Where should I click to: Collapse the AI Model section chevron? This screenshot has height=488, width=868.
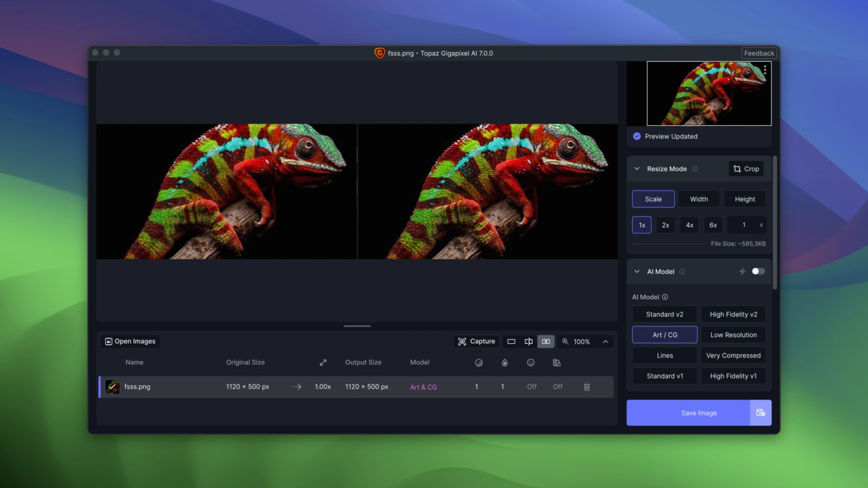click(637, 272)
